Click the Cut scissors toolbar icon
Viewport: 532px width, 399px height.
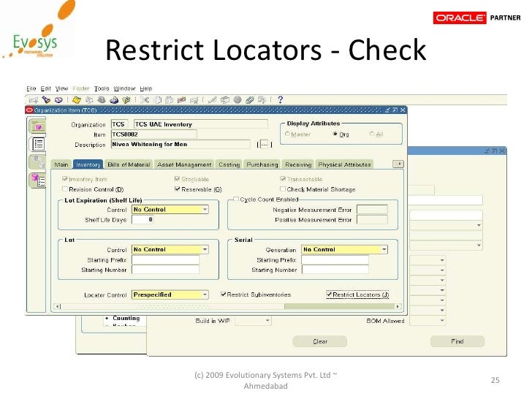click(145, 99)
